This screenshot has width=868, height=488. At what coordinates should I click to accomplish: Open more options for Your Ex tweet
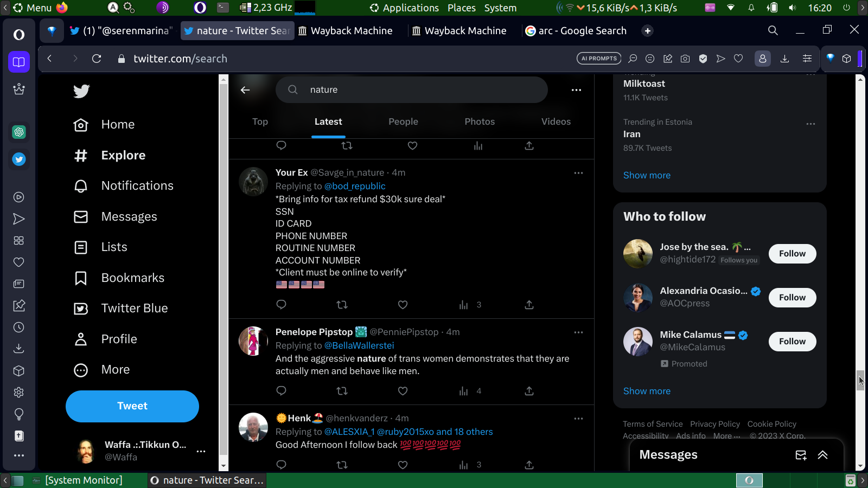578,173
